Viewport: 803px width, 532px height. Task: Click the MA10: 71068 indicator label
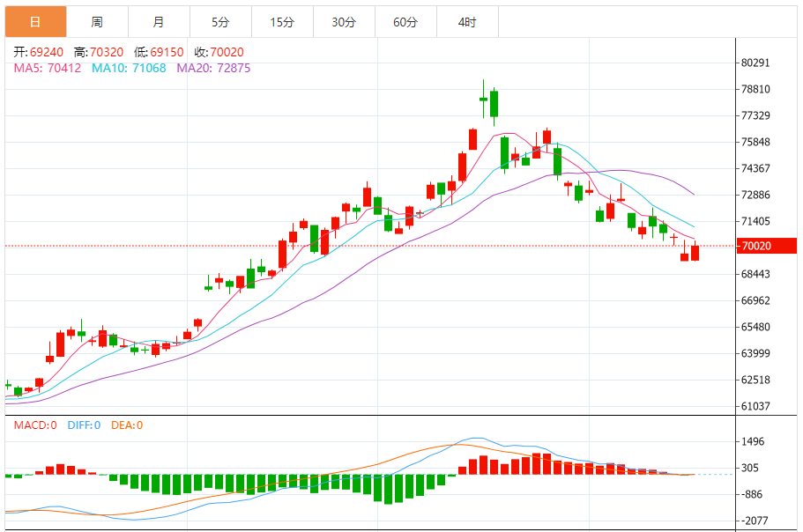[129, 68]
